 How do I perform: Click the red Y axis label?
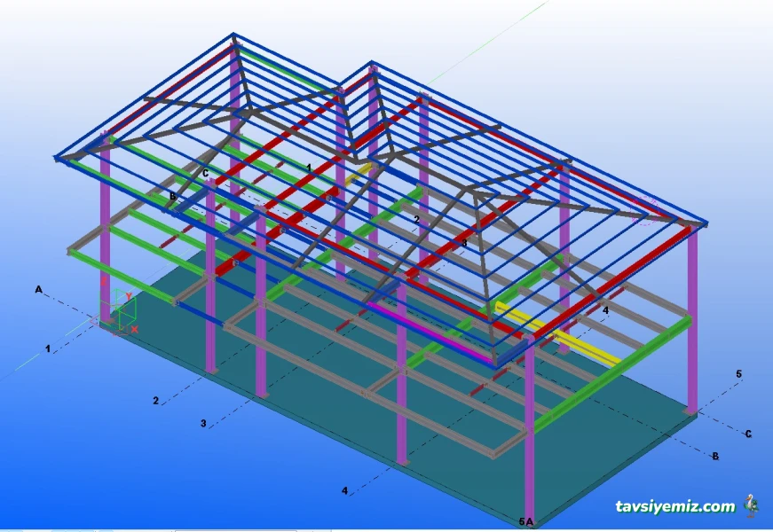(x=129, y=296)
